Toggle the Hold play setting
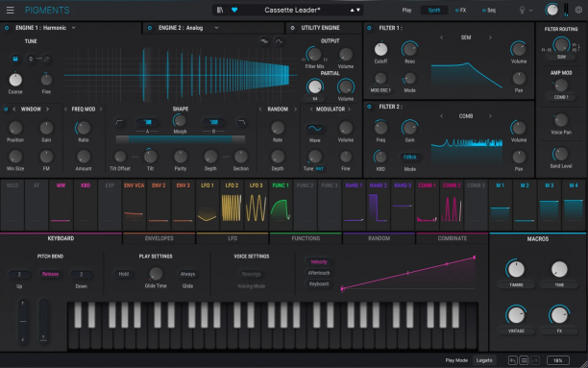The image size is (588, 368). pos(123,274)
